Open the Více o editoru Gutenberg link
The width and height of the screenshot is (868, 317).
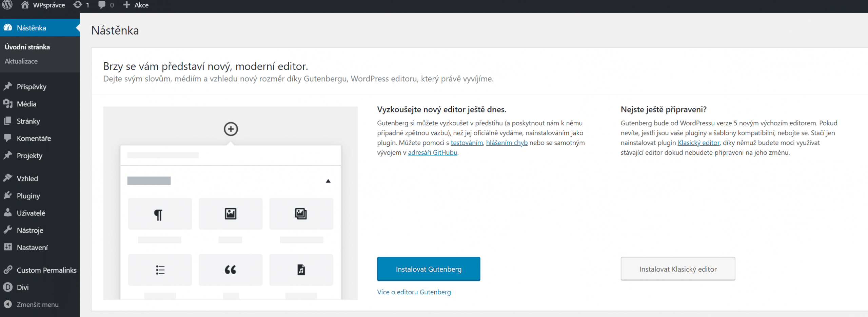coord(414,292)
